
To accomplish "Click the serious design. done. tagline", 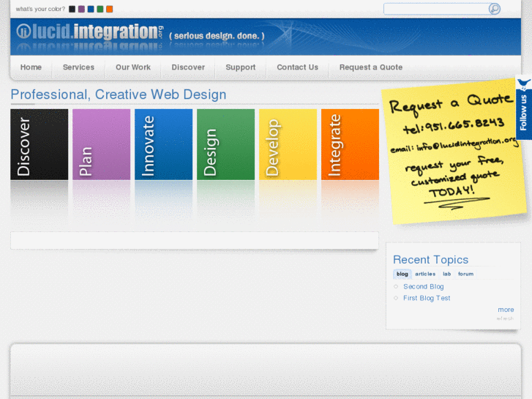I will [217, 36].
